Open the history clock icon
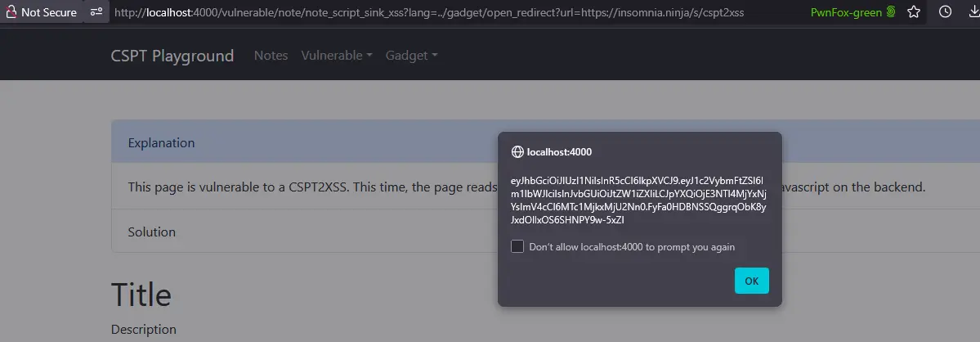980x342 pixels. click(x=945, y=12)
